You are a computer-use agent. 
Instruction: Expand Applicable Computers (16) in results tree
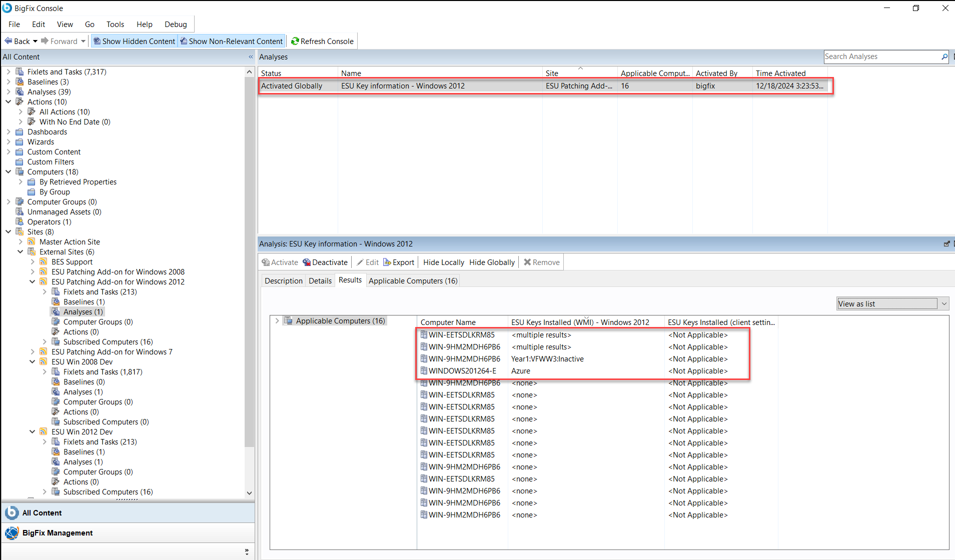click(277, 321)
